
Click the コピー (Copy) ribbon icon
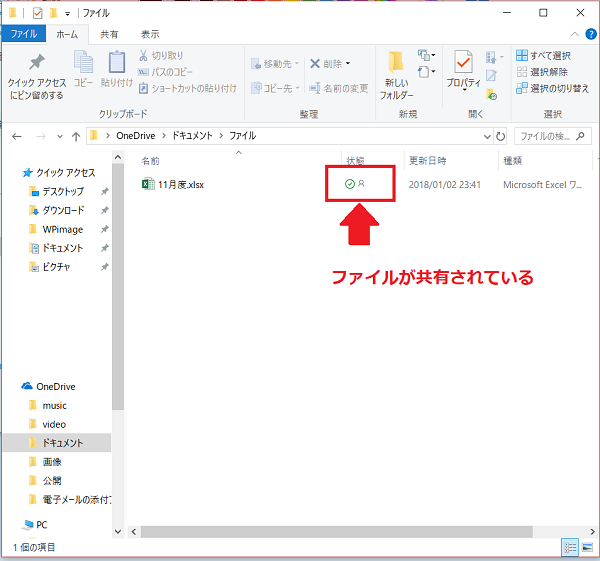point(83,62)
